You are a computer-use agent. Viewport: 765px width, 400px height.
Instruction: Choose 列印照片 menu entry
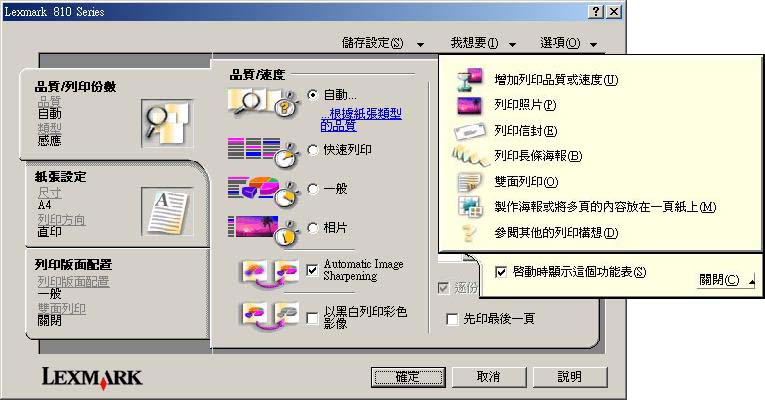[x=525, y=105]
